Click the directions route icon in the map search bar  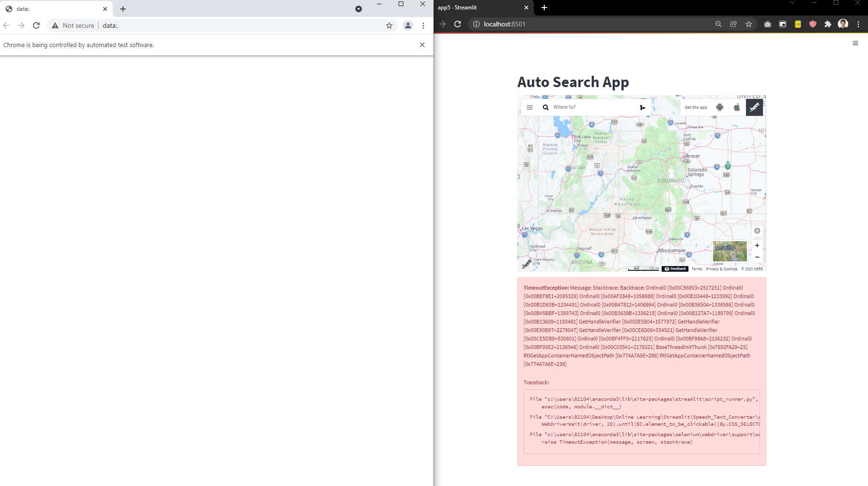pyautogui.click(x=642, y=107)
